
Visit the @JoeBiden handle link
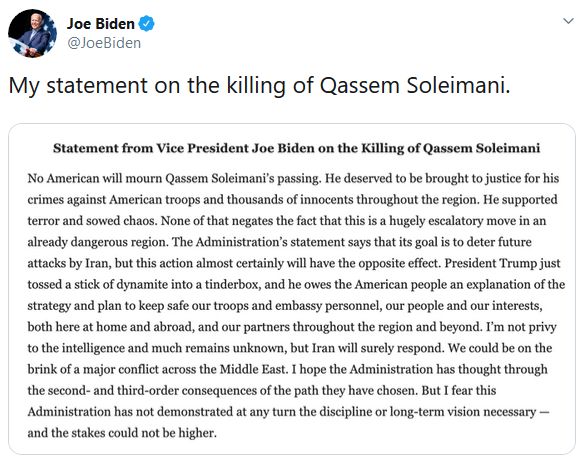click(104, 43)
